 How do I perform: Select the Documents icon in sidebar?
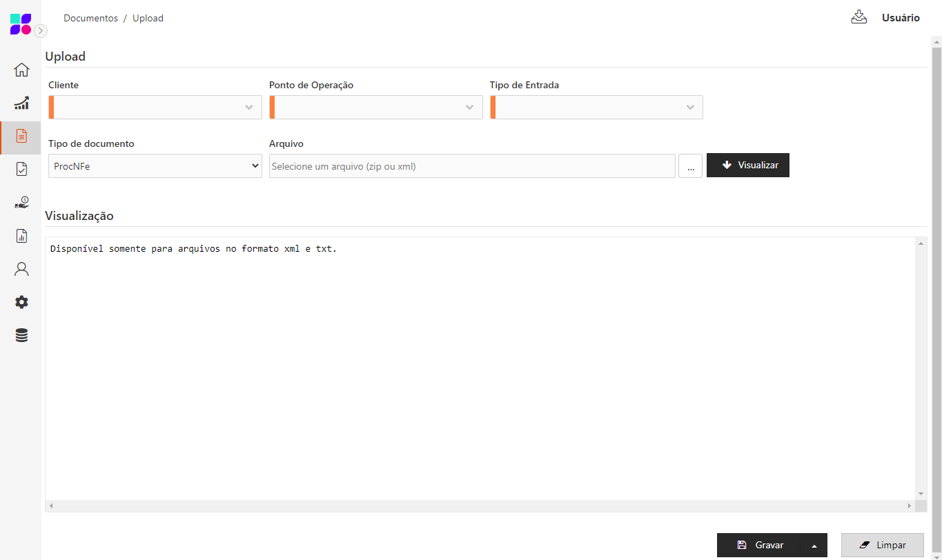coord(21,136)
